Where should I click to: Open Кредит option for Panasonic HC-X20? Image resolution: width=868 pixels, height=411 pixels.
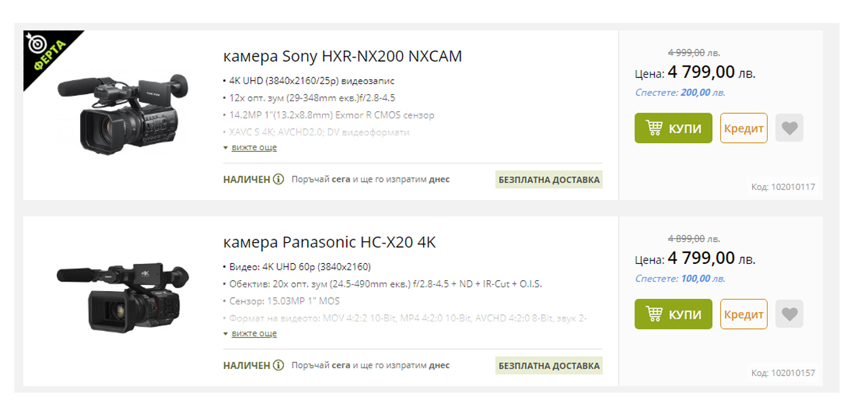(744, 314)
